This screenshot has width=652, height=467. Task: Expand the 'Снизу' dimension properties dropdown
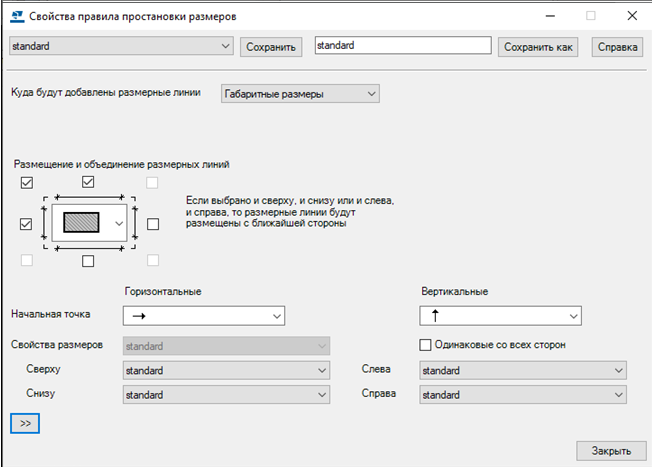[226, 395]
